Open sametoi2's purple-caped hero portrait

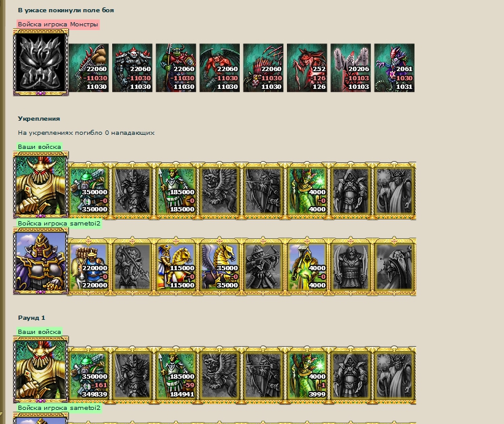click(41, 261)
